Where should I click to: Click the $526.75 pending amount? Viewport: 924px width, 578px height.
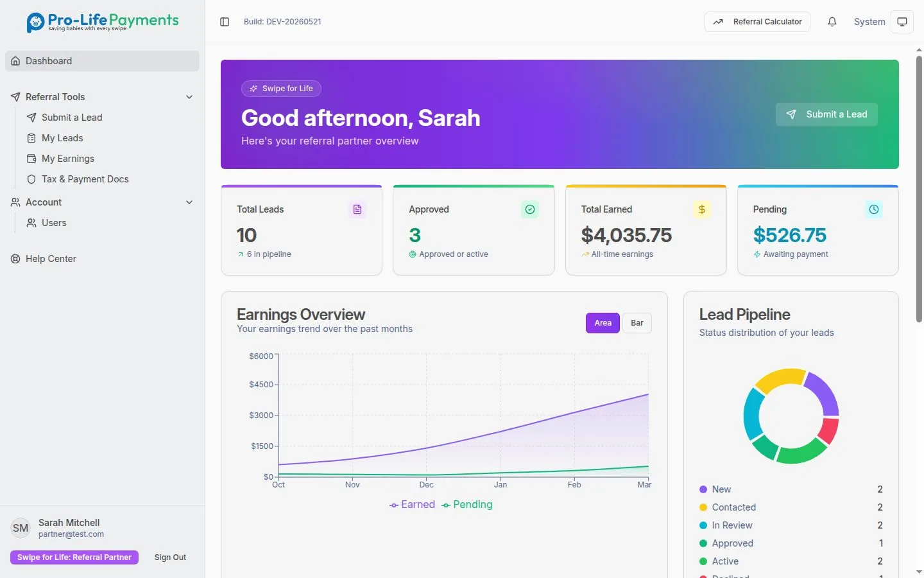[790, 235]
